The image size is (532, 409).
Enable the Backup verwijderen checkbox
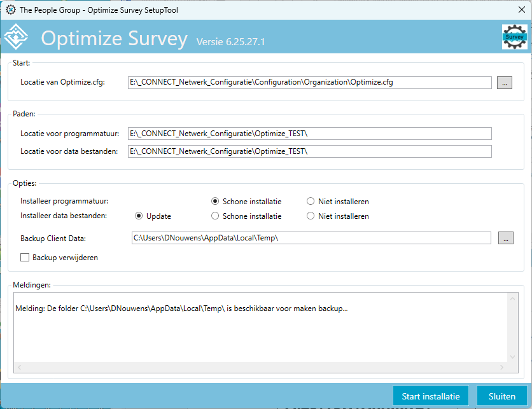pos(25,258)
